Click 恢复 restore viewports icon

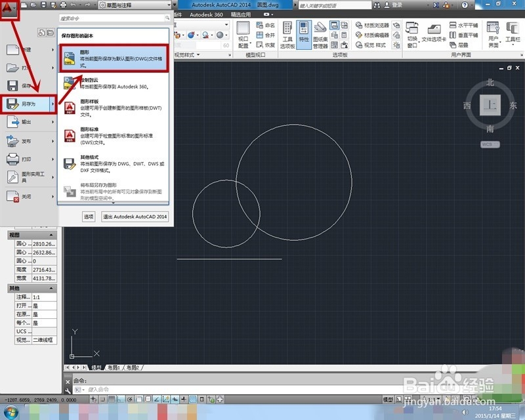pyautogui.click(x=266, y=45)
